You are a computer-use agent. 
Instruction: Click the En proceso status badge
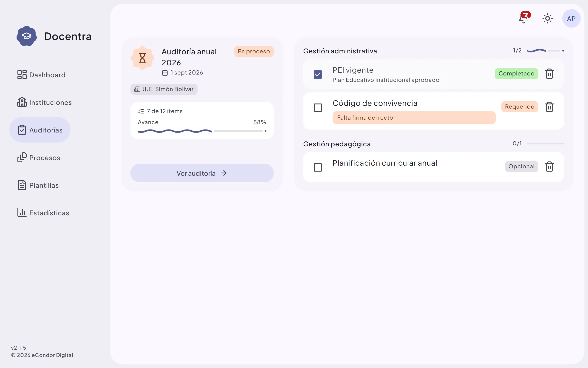click(x=254, y=51)
